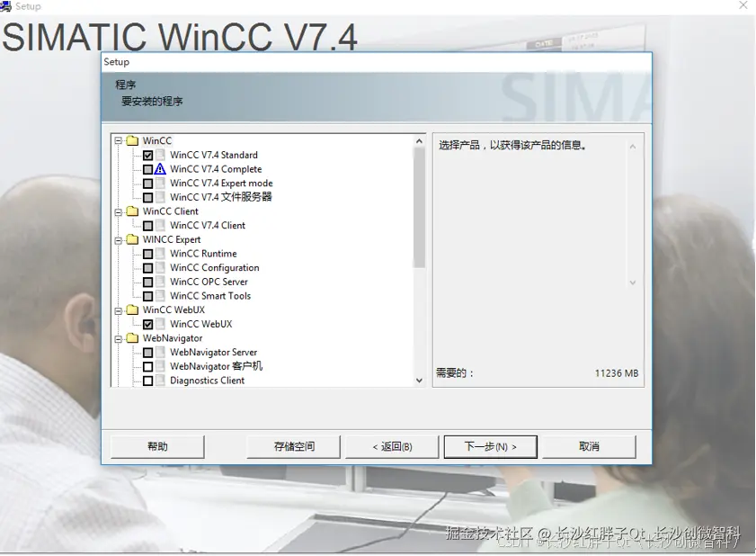Enable the WebNavigator 客户机 checkbox

(148, 366)
